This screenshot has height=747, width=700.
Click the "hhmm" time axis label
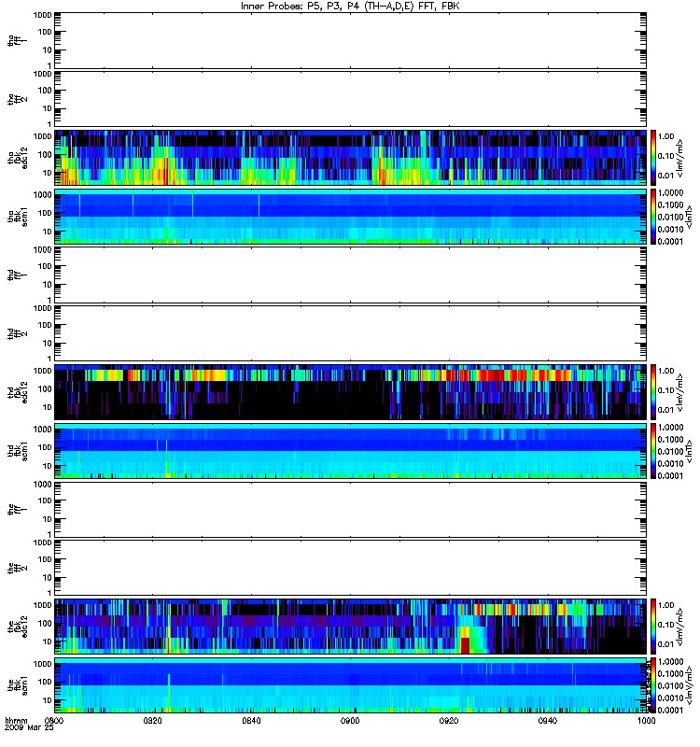tap(16, 720)
